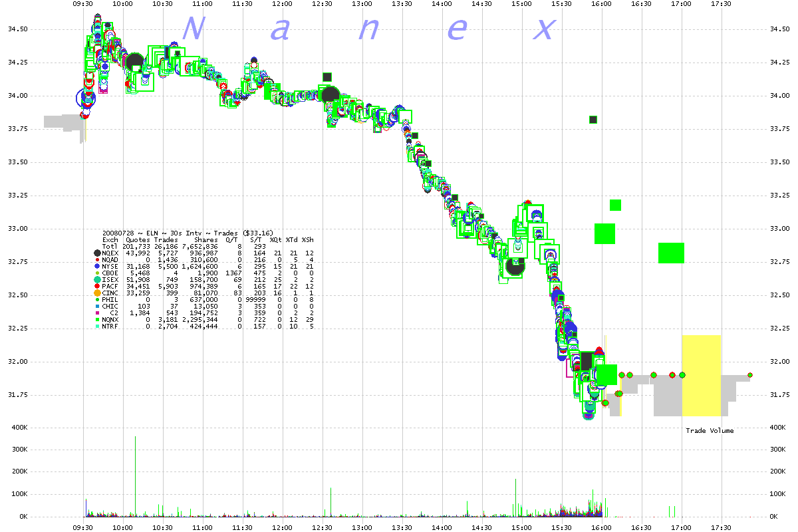
Task: Click the NTRF cyan square legend marker
Action: tap(97, 326)
